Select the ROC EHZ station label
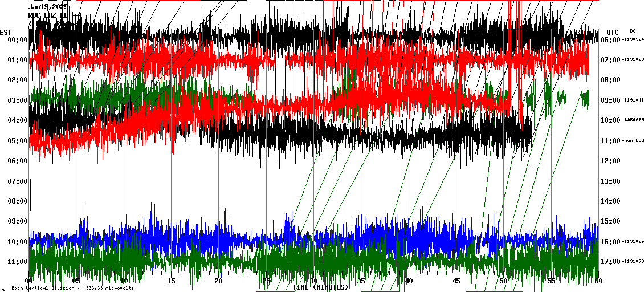644x296 pixels. (x=46, y=15)
